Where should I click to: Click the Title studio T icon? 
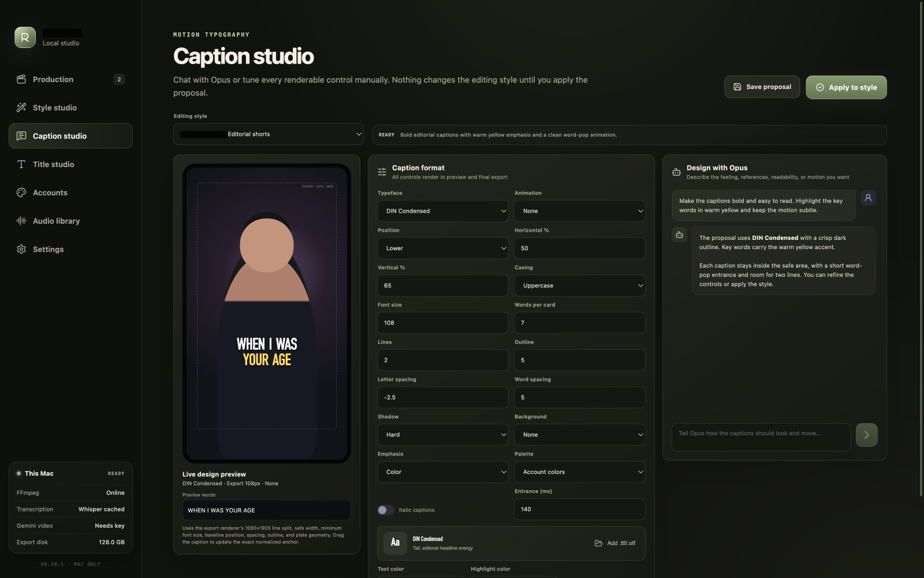pyautogui.click(x=21, y=164)
